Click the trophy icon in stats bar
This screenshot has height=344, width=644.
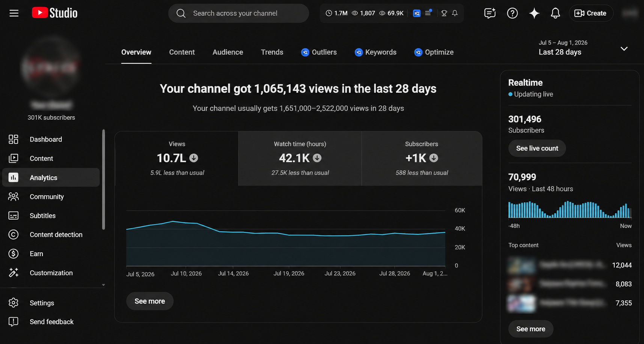pyautogui.click(x=444, y=13)
